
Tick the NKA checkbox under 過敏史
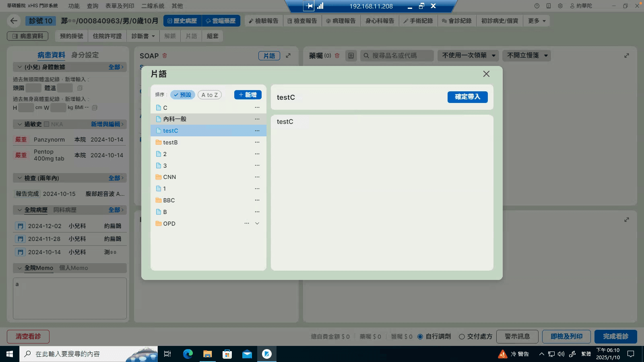point(46,124)
